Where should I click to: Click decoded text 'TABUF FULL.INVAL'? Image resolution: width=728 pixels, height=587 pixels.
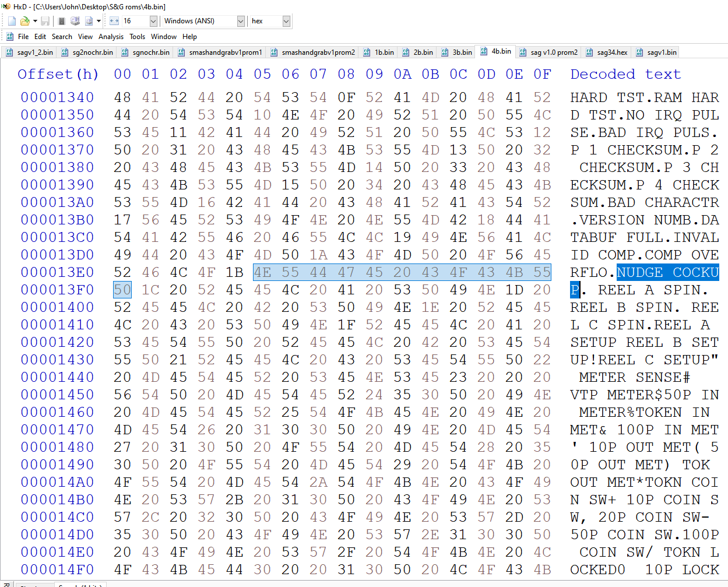(645, 237)
